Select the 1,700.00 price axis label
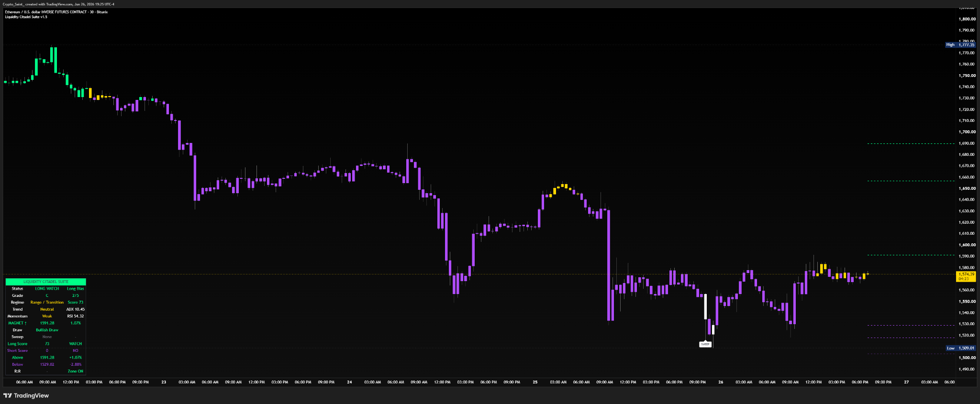Image resolution: width=980 pixels, height=404 pixels. [x=967, y=132]
